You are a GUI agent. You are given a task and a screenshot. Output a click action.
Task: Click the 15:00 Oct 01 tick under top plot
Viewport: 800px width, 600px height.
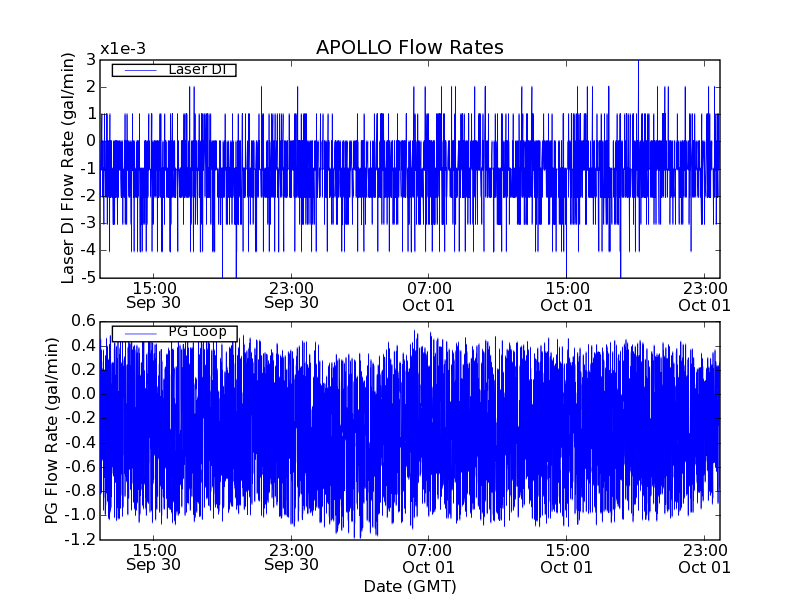pos(566,295)
